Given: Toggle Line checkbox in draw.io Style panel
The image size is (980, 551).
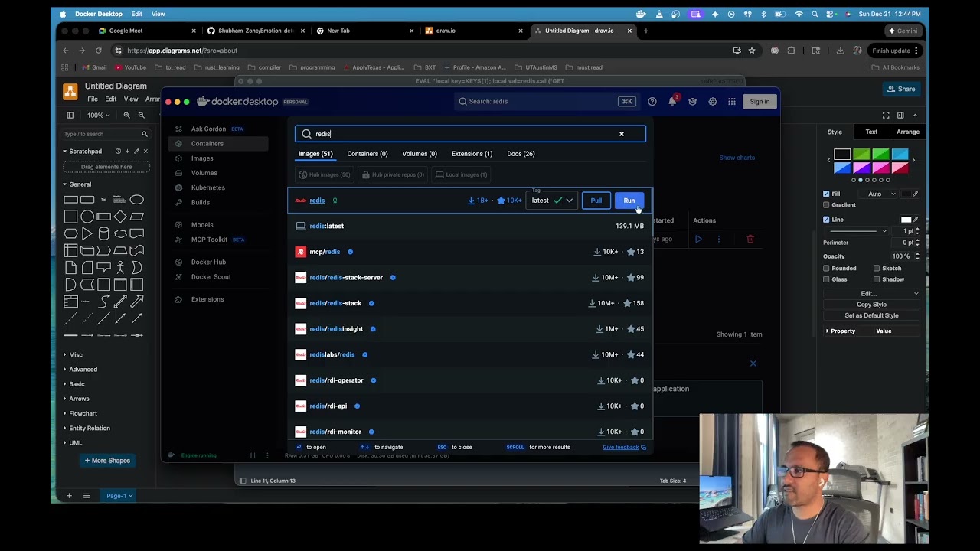Looking at the screenshot, I should click(826, 220).
